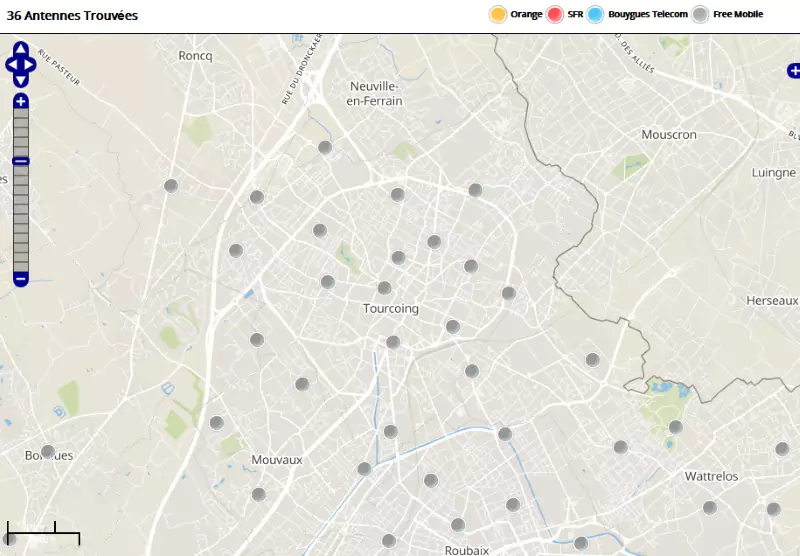Toggle the grey Free Mobile legend circle
The height and width of the screenshot is (556, 800).
(x=700, y=14)
